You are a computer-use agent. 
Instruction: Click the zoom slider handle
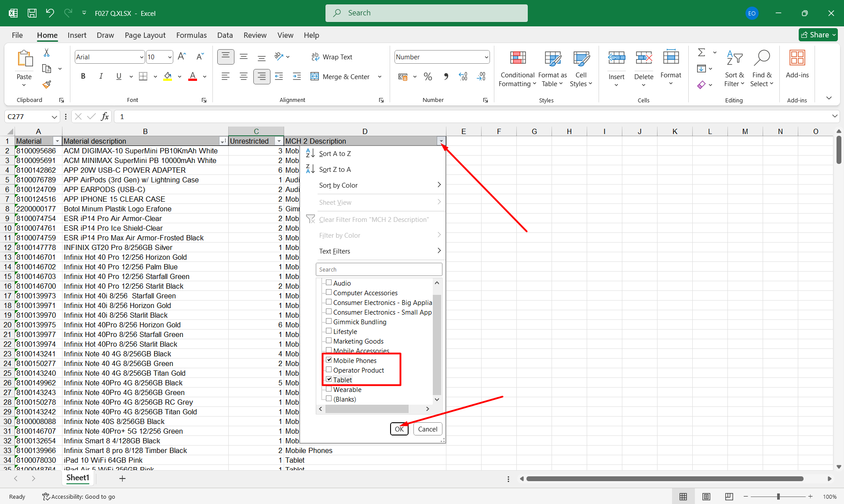778,497
